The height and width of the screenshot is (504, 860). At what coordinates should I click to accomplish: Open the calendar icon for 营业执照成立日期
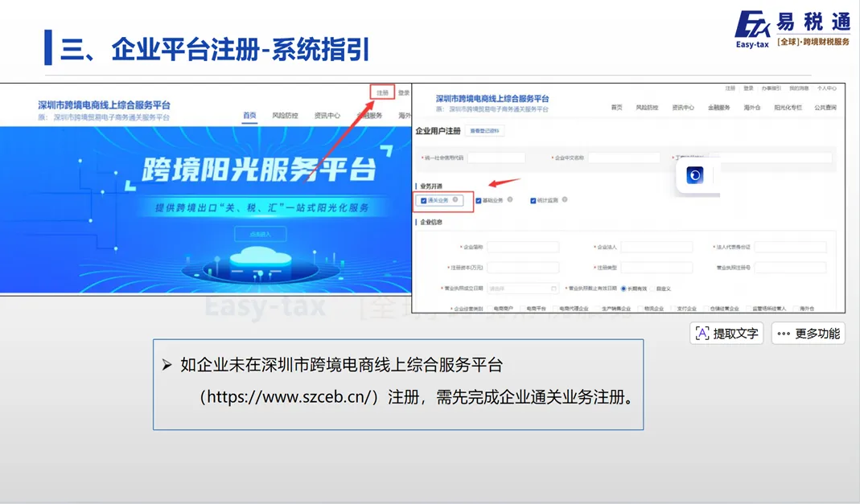tap(552, 289)
